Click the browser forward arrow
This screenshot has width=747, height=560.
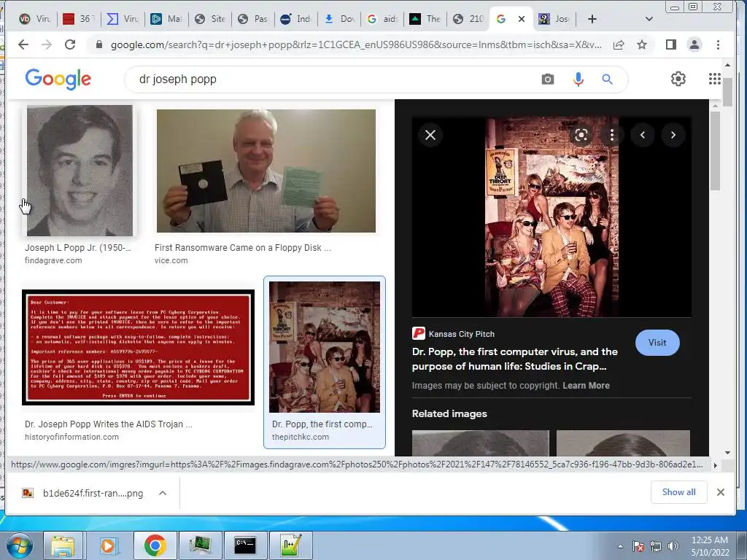(46, 44)
